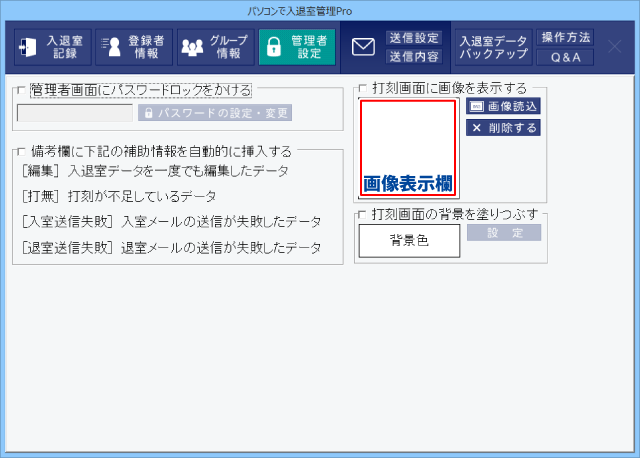Open 送信内容 mail content
640x458 pixels.
414,56
